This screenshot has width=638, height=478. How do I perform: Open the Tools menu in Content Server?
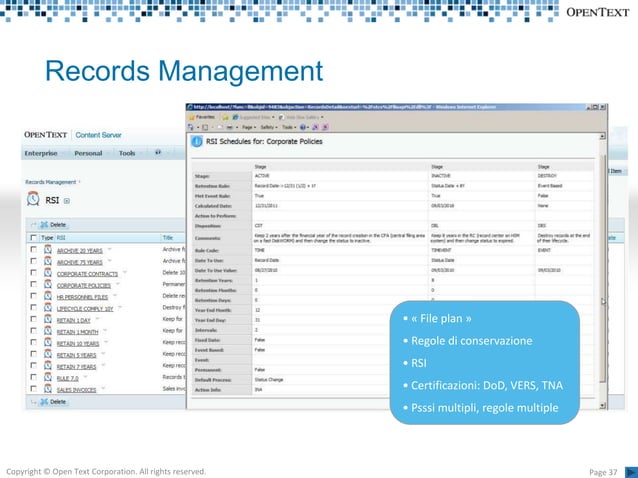tap(129, 153)
